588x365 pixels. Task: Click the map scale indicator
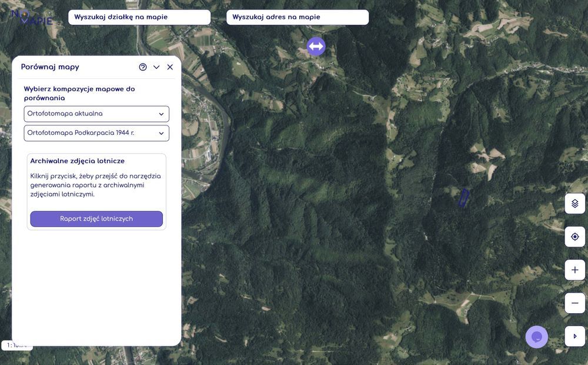[x=17, y=345]
